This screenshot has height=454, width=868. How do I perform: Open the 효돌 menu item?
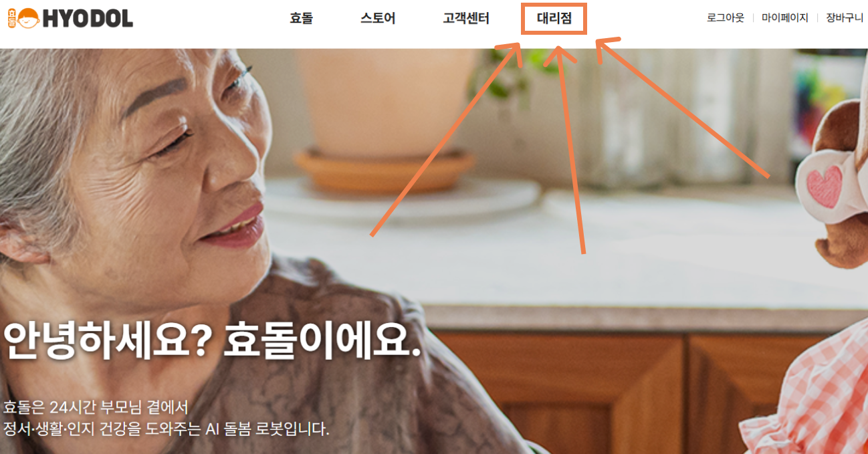(x=301, y=19)
